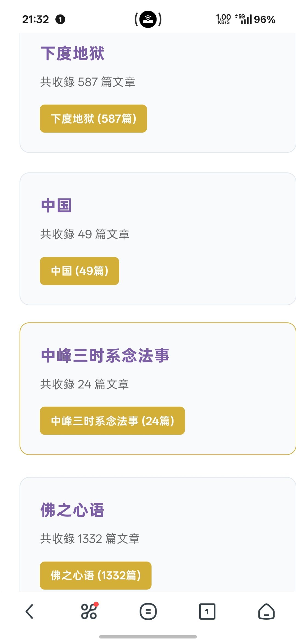Open the tabs switcher showing 1 tab
This screenshot has width=296, height=644.
[207, 611]
